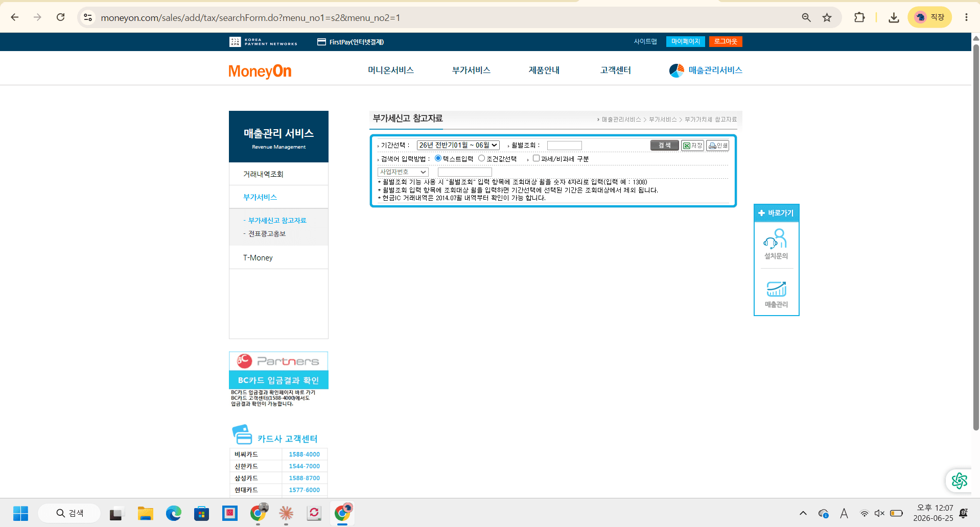This screenshot has height=527, width=980.
Task: Focus the 월별조회 input field
Action: coord(564,146)
